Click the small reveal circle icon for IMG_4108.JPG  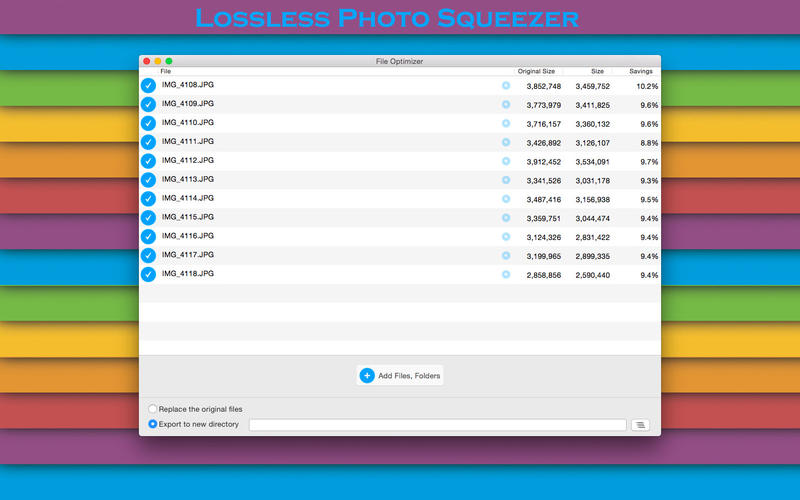coord(506,85)
